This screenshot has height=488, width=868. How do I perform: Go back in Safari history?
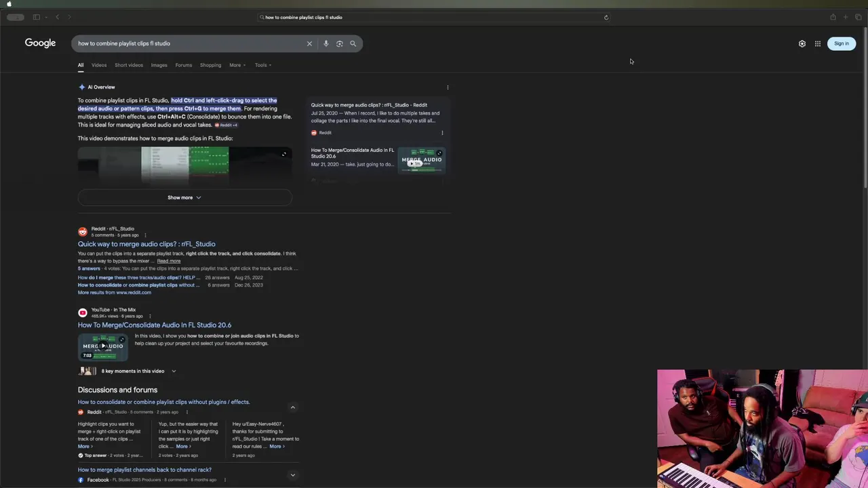[x=58, y=17]
